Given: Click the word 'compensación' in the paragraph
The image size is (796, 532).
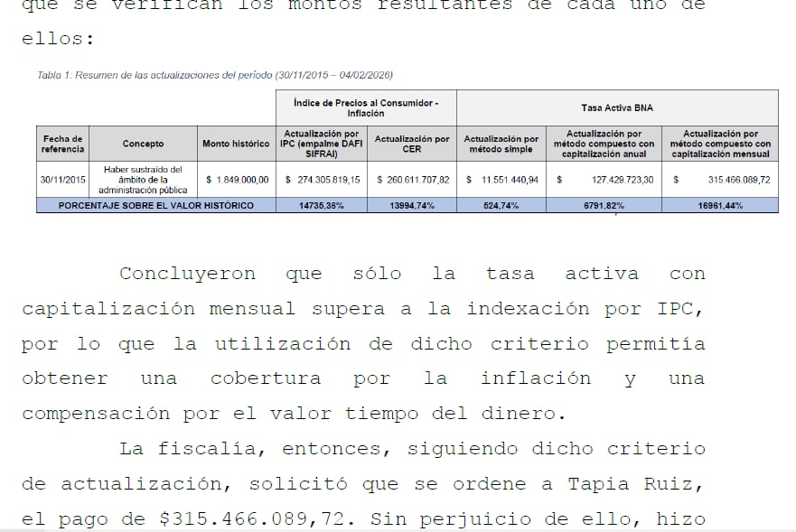Looking at the screenshot, I should pos(96,415).
